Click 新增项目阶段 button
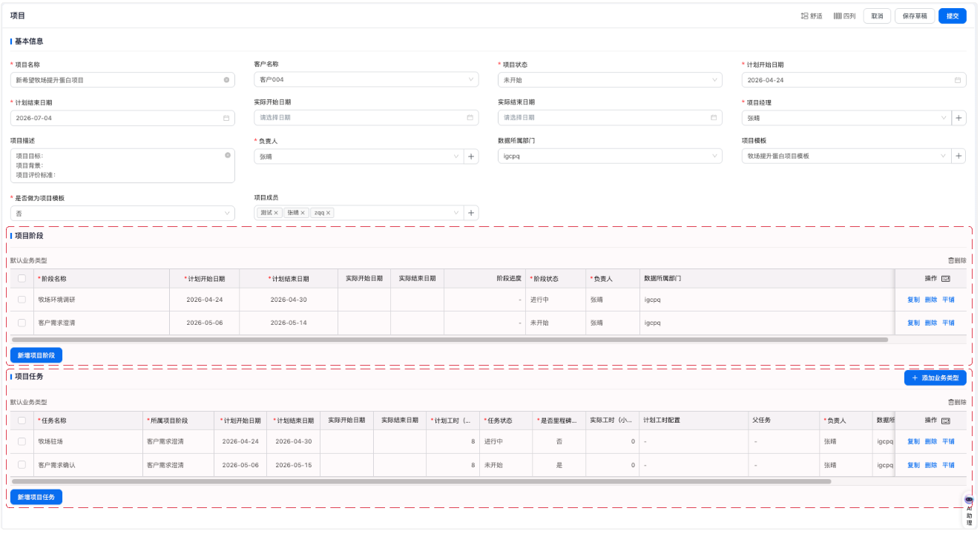This screenshot has height=534, width=980. pyautogui.click(x=36, y=355)
